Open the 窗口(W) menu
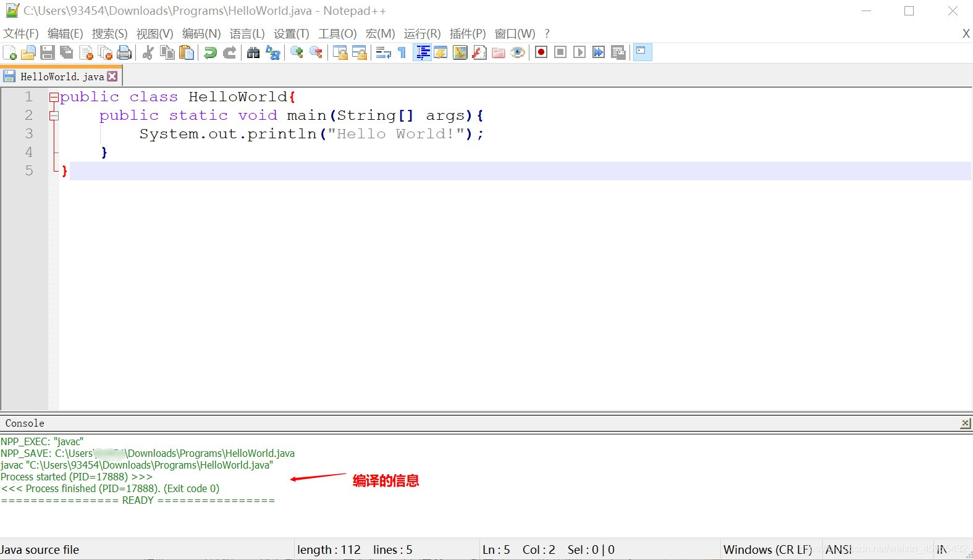This screenshot has height=560, width=973. (515, 33)
